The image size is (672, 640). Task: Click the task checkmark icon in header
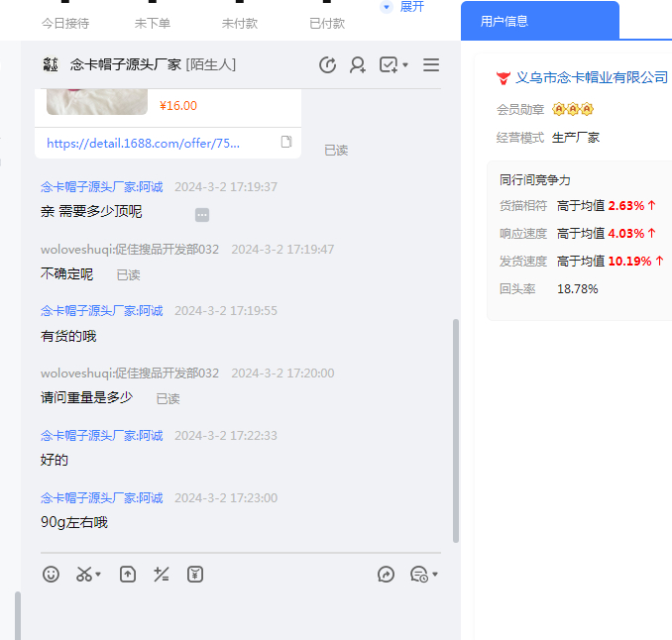coord(389,65)
